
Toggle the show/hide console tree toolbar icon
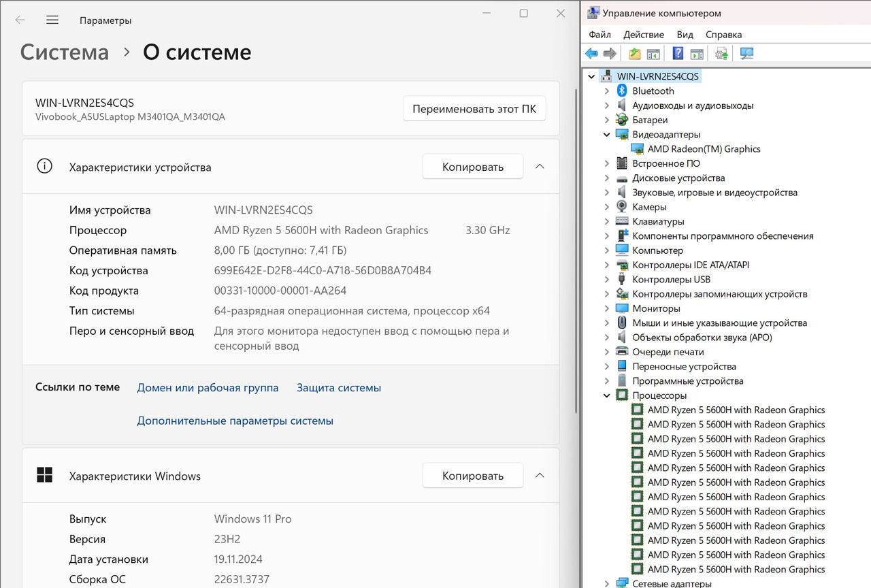(x=653, y=53)
